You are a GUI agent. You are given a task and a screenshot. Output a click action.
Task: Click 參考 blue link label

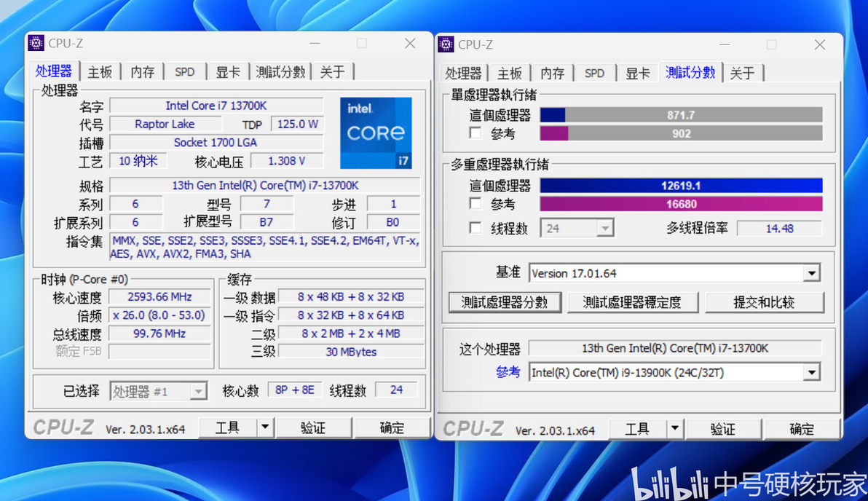508,372
